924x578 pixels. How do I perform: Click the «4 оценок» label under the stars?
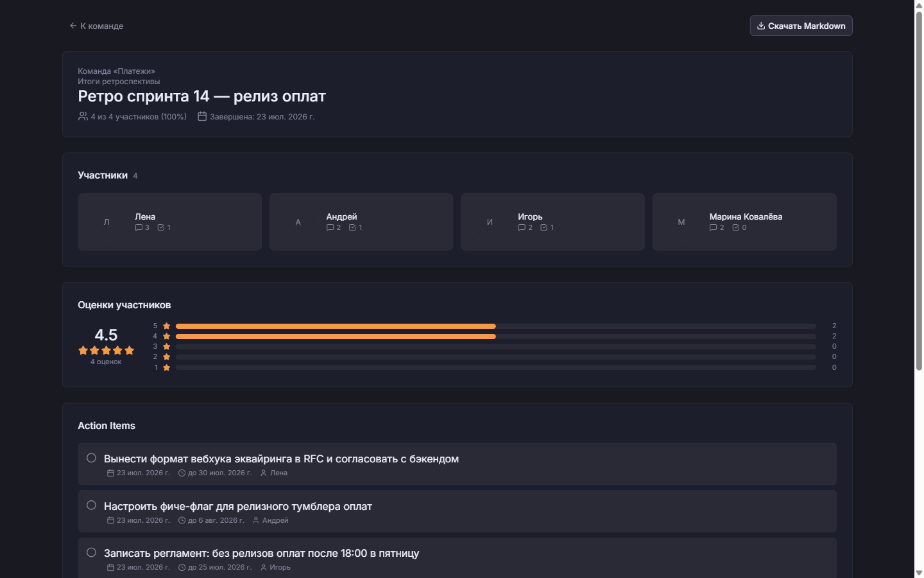[106, 362]
